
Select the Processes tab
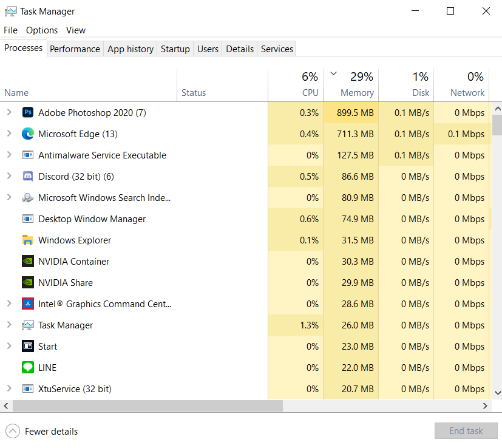[x=24, y=48]
